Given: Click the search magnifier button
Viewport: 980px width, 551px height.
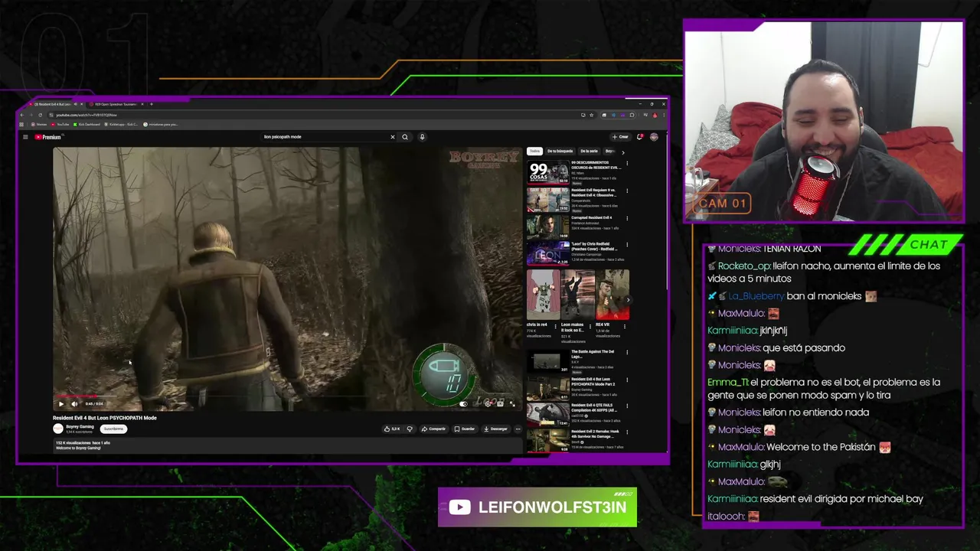Looking at the screenshot, I should click(x=405, y=137).
